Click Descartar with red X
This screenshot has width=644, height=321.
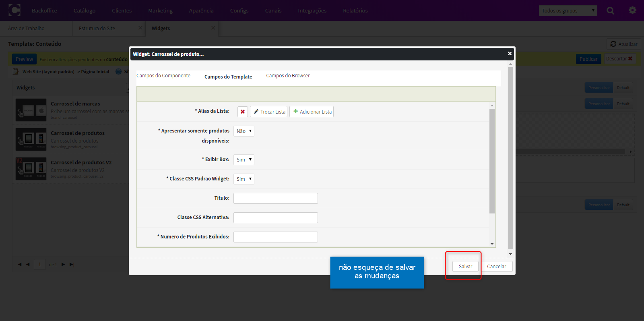click(619, 59)
